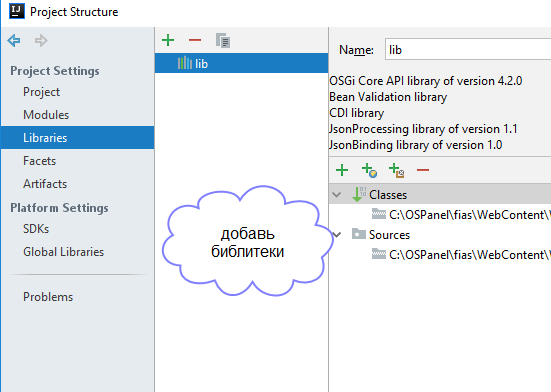This screenshot has width=551, height=392.
Task: Click the library Name input field
Action: click(468, 50)
